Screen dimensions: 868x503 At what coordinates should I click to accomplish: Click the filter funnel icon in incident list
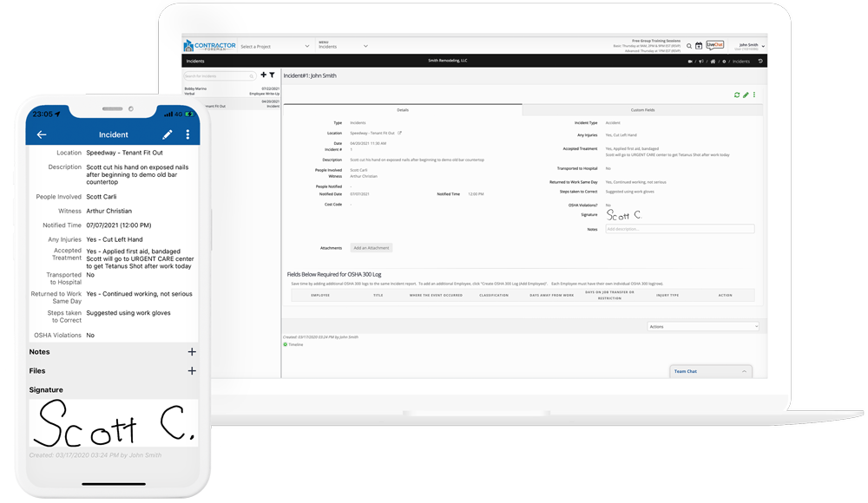pos(272,75)
